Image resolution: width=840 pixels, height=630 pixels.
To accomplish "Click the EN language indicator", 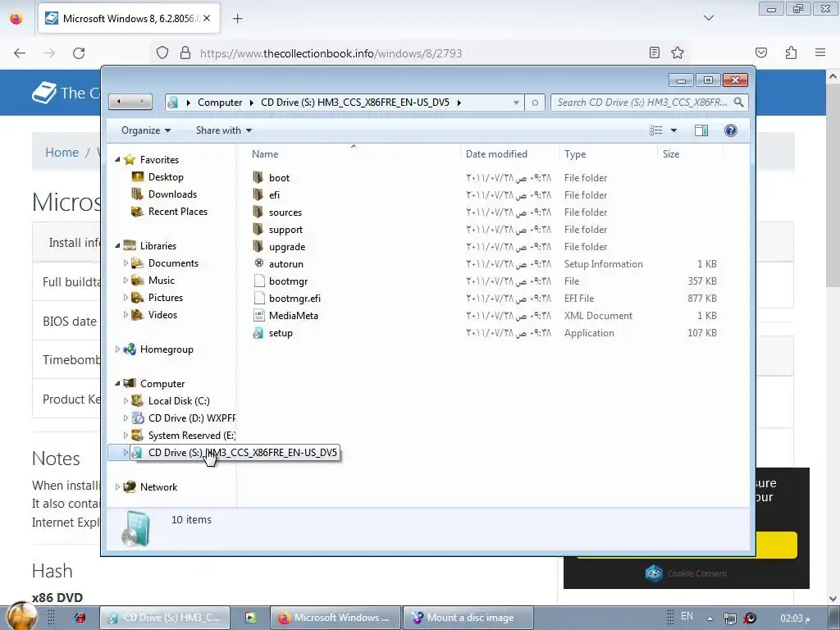I will (687, 616).
